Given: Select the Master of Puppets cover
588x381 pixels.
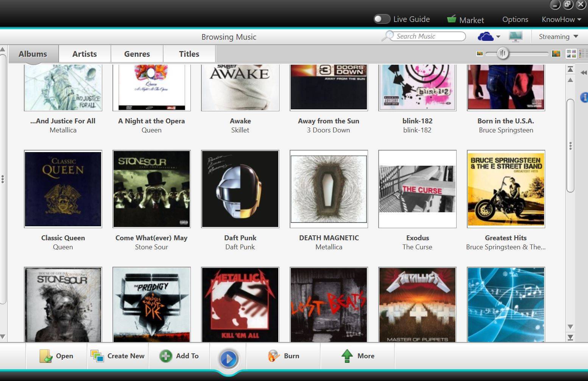Looking at the screenshot, I should (x=417, y=305).
